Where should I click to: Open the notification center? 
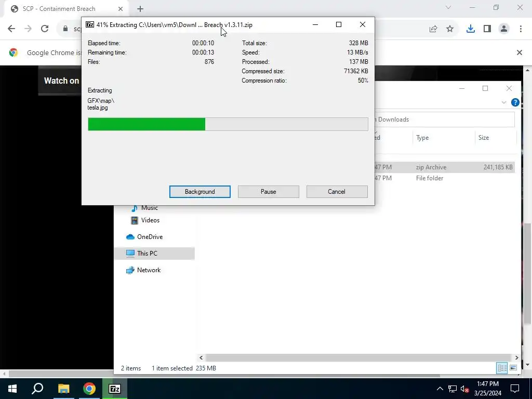pyautogui.click(x=515, y=389)
